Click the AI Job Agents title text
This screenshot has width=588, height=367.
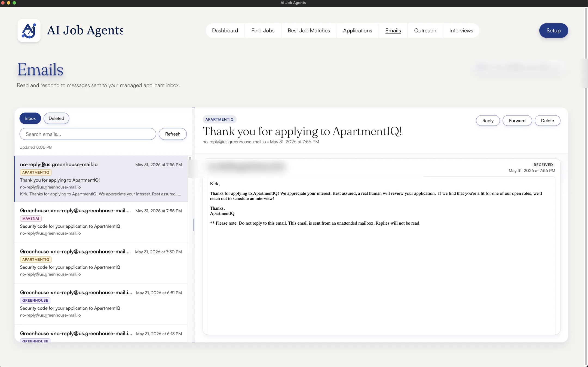click(85, 30)
